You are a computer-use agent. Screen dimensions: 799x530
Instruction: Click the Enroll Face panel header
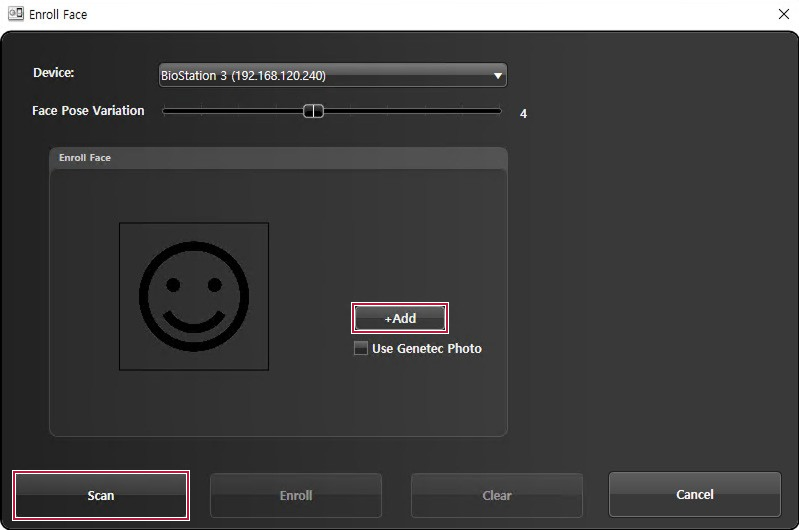85,158
